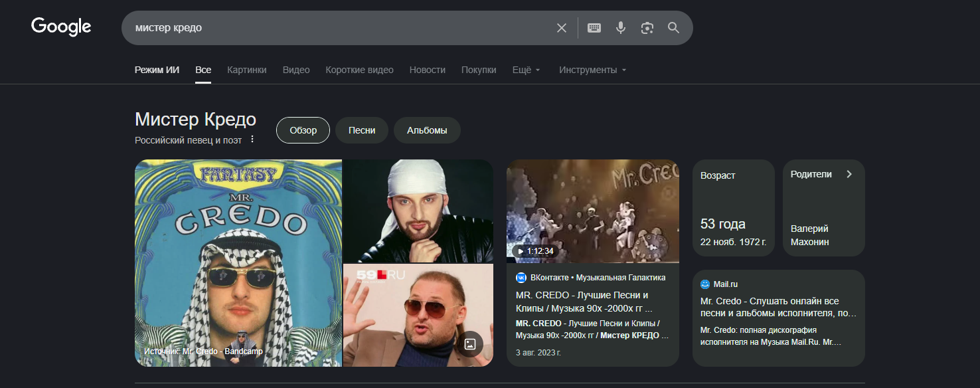Select the 'Альбомы' chip
The image size is (980, 388).
tap(427, 130)
